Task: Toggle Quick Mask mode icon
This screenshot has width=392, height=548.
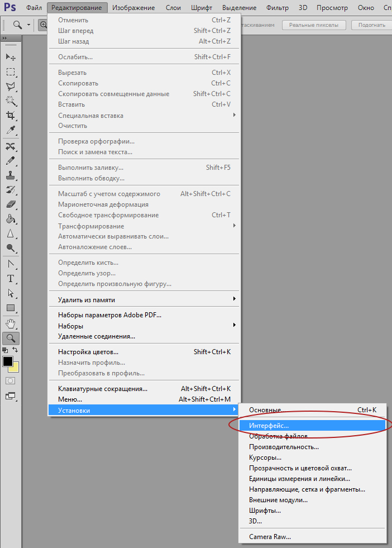Action: [x=11, y=380]
